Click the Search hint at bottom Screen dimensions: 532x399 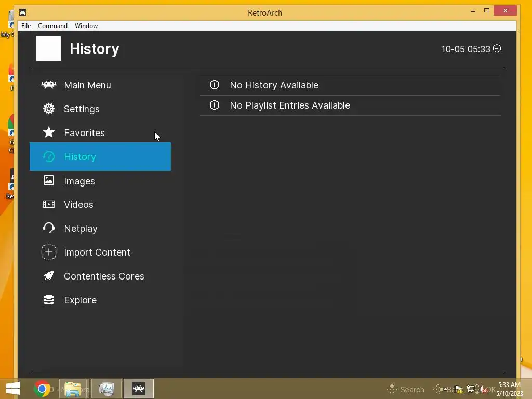tap(406, 390)
